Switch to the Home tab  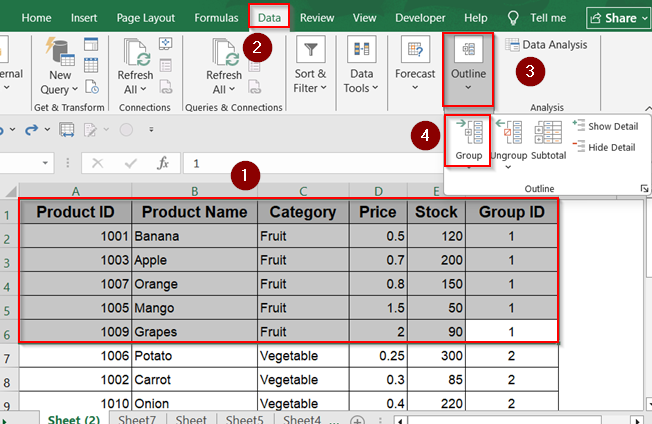[x=37, y=18]
